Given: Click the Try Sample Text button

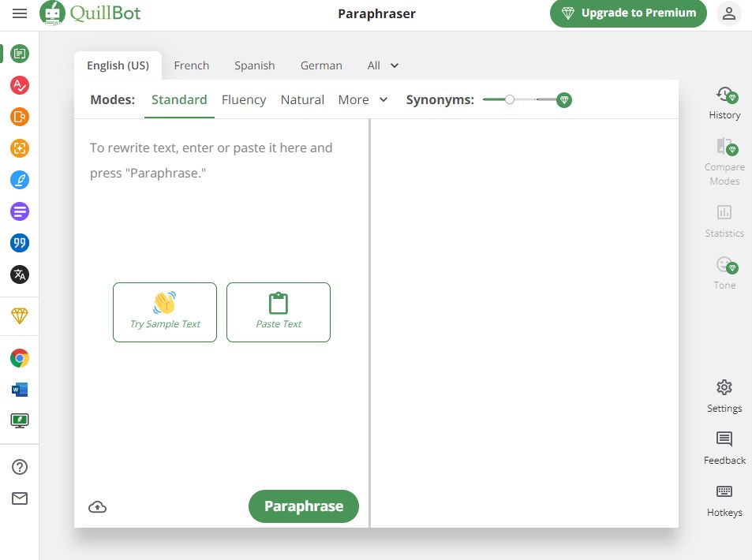Looking at the screenshot, I should click(x=165, y=312).
